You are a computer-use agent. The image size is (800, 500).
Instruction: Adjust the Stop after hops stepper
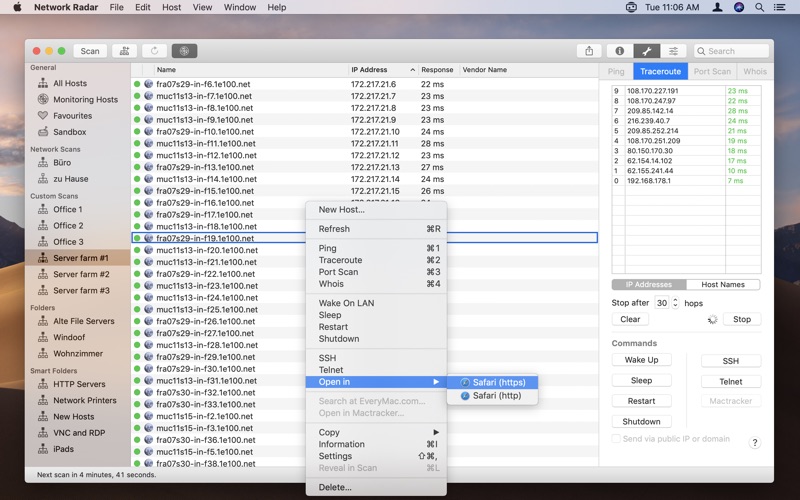[x=675, y=303]
